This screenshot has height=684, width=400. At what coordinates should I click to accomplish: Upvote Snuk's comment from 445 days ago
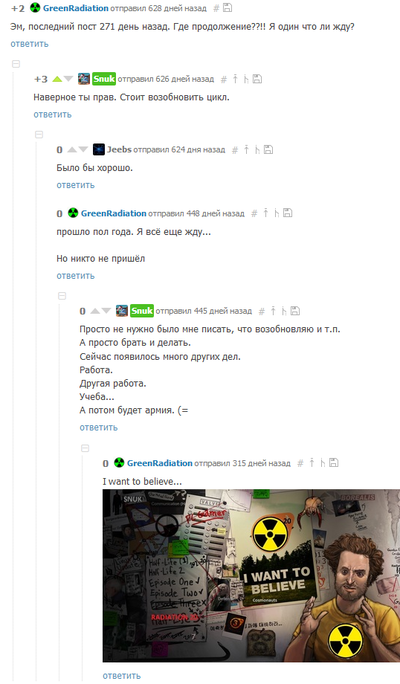pyautogui.click(x=95, y=311)
